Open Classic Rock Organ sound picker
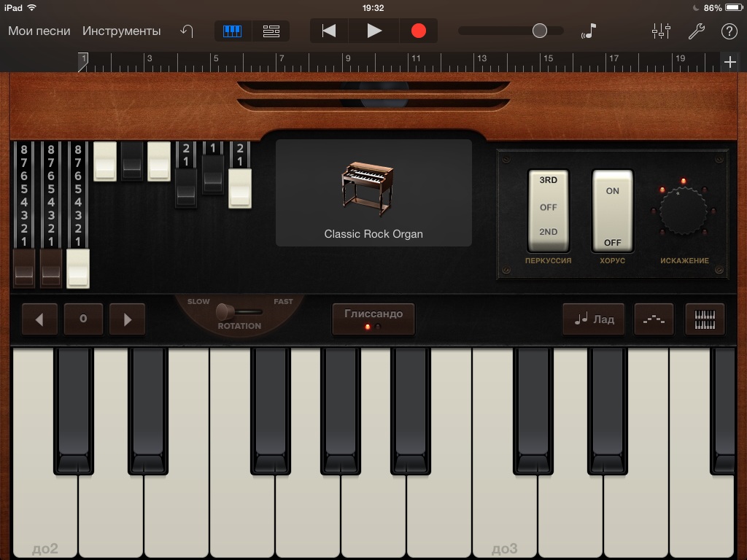 coord(373,192)
